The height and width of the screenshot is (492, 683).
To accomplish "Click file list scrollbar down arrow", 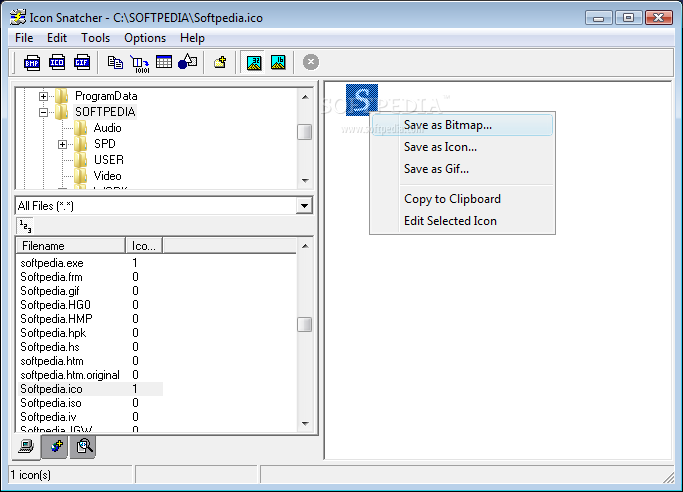I will [x=305, y=423].
